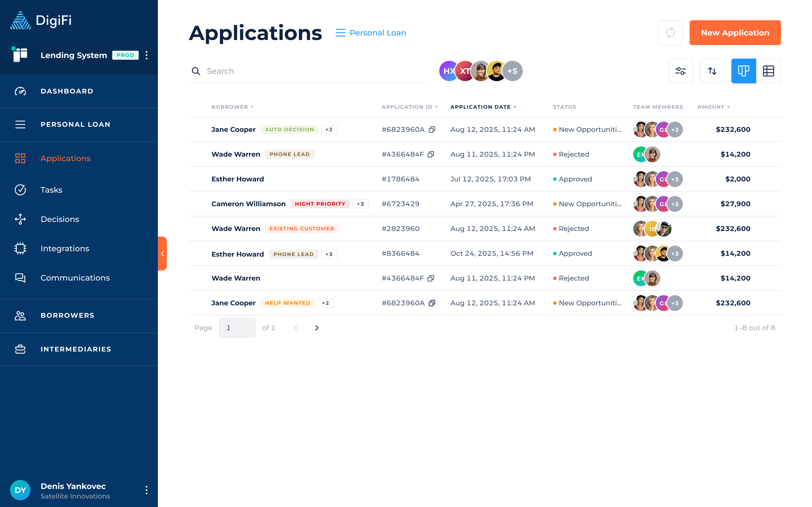
Task: Open the filter settings icon
Action: [x=680, y=71]
